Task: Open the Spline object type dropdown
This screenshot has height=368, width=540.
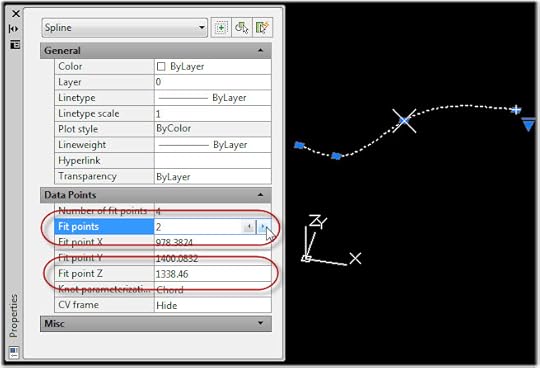Action: click(124, 28)
